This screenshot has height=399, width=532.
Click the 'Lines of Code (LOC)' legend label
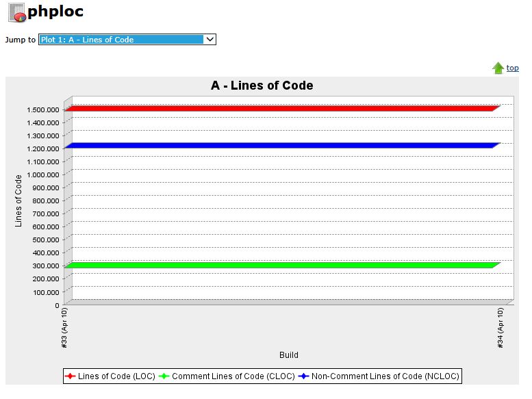coord(116,376)
